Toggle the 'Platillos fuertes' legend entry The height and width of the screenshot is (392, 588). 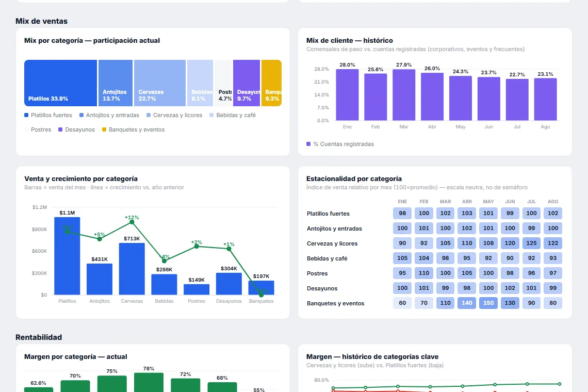[x=48, y=115]
